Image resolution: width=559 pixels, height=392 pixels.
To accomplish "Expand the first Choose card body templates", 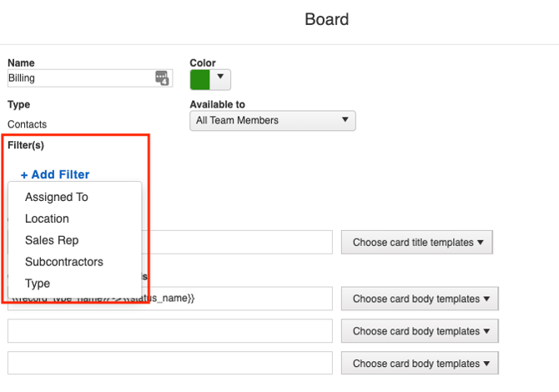I will tap(420, 299).
